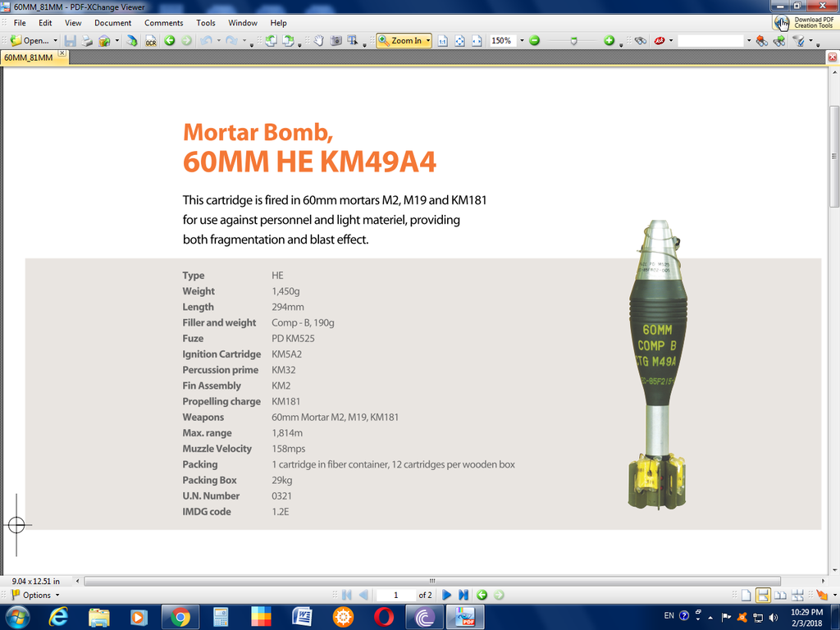Image resolution: width=840 pixels, height=630 pixels.
Task: Open the View menu
Action: tap(73, 23)
